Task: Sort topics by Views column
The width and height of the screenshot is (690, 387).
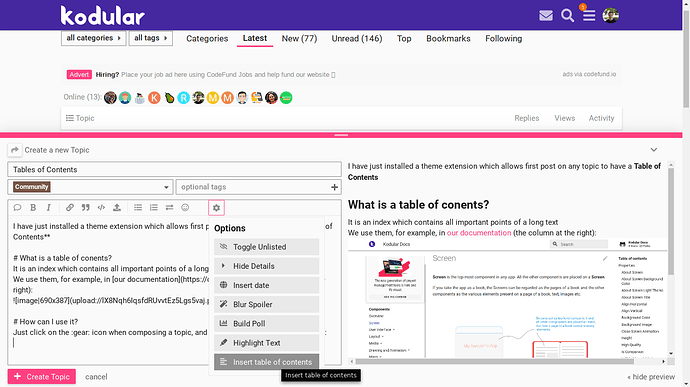Action: tap(565, 118)
